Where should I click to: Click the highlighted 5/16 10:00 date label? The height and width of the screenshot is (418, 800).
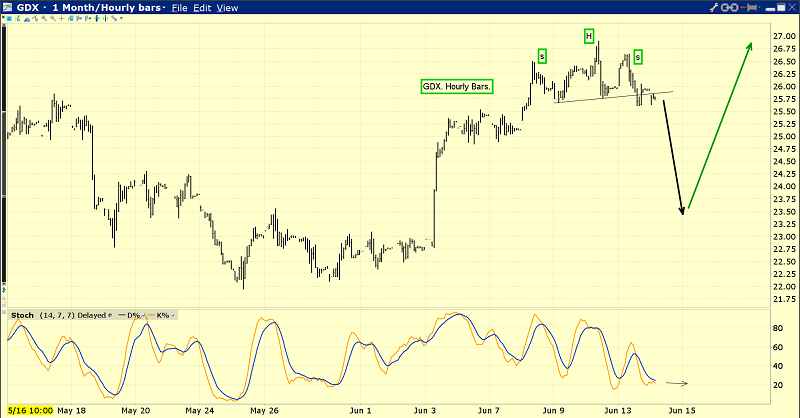click(30, 410)
